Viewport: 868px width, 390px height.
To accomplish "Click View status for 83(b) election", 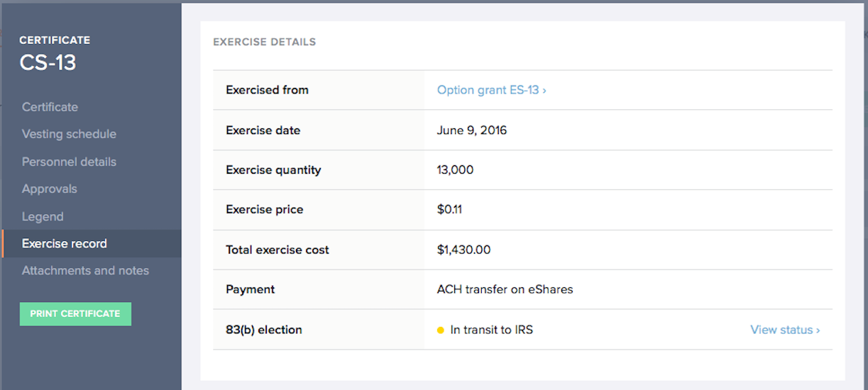I will click(785, 330).
